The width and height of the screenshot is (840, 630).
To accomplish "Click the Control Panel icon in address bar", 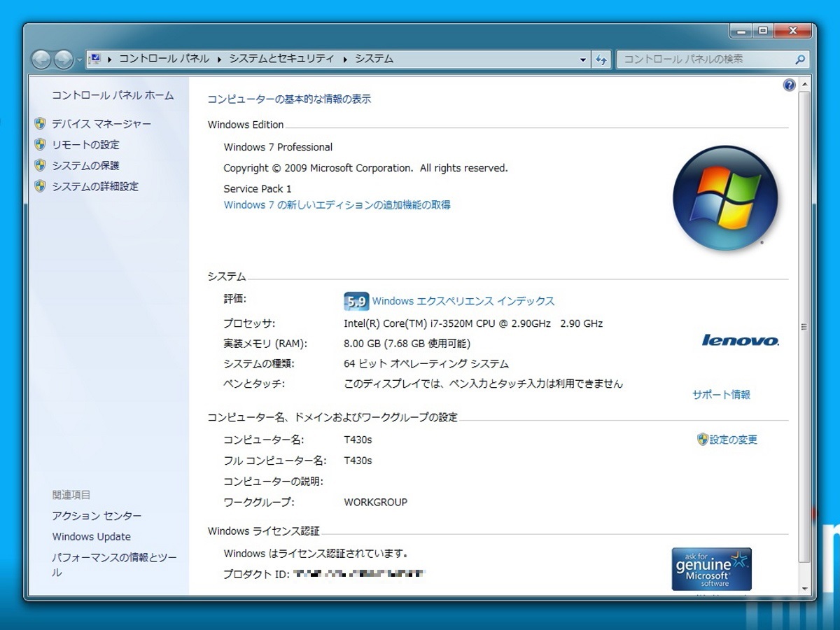I will pyautogui.click(x=95, y=59).
